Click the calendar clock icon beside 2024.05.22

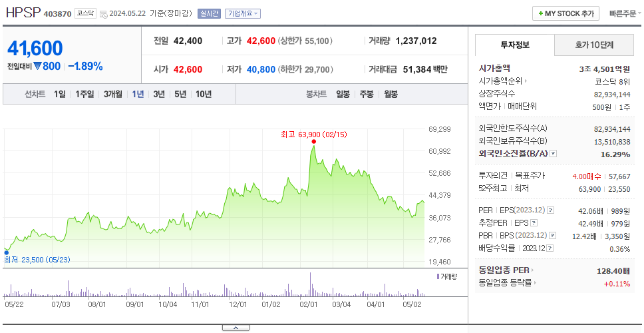pyautogui.click(x=104, y=14)
